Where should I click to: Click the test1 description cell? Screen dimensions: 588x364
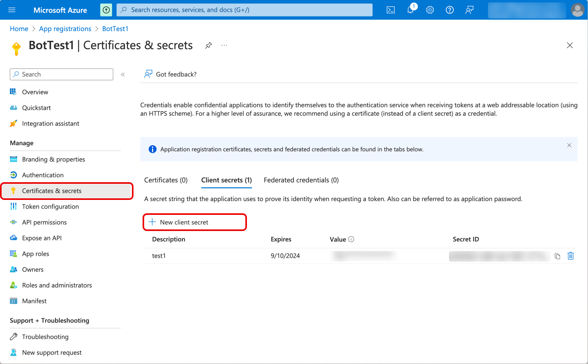(x=159, y=256)
